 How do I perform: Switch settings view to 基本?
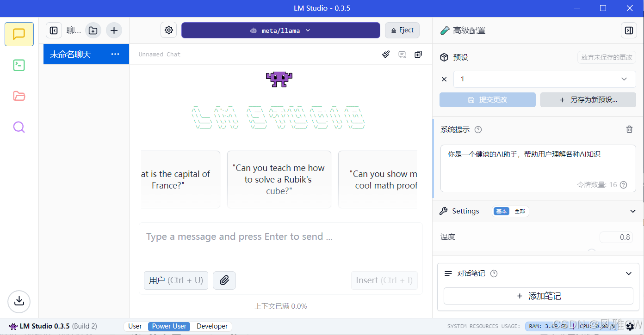pos(502,211)
